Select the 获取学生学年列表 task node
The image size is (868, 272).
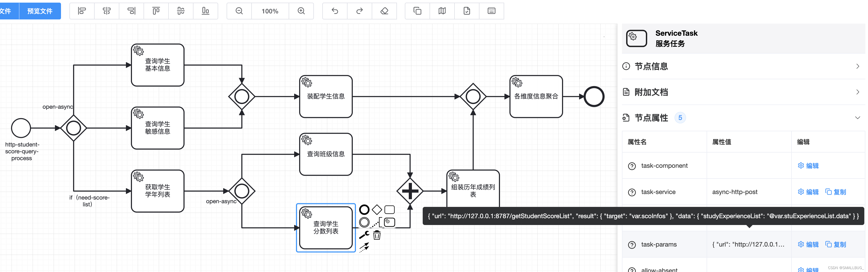coord(158,191)
